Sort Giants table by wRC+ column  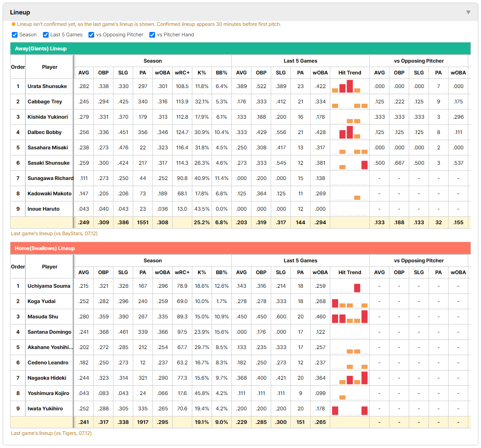tap(182, 73)
